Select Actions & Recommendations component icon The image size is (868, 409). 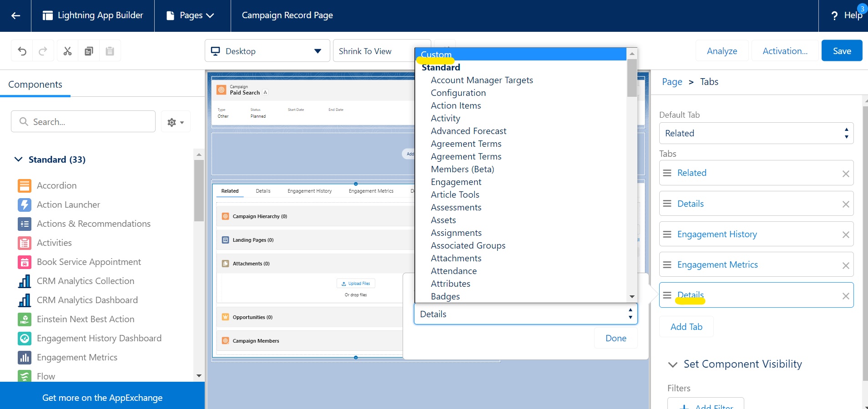[25, 224]
